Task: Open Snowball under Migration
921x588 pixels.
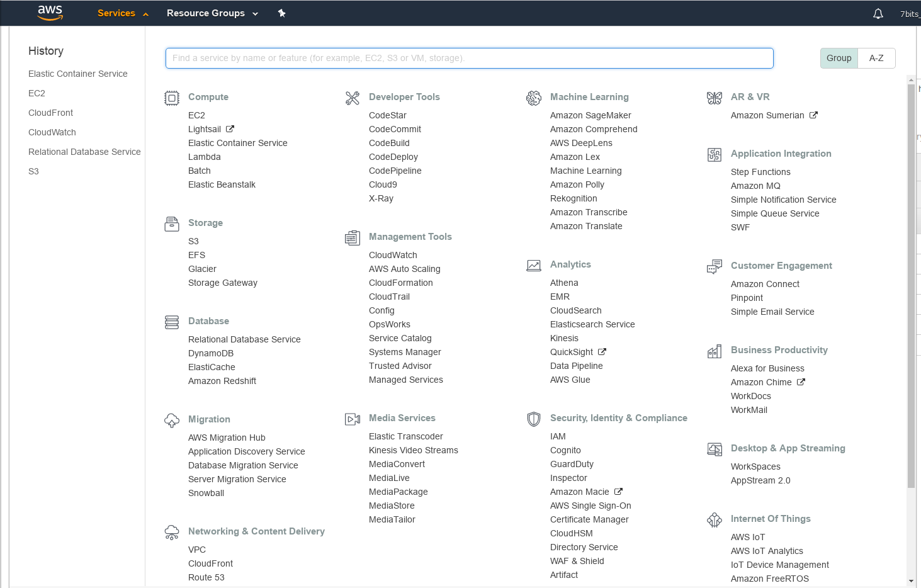Action: (x=206, y=493)
